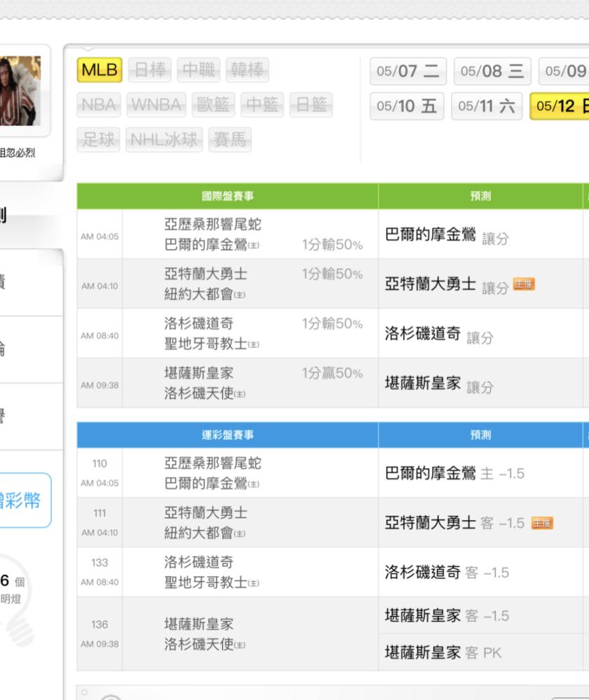589x700 pixels.
Task: Select the 05/11 六 date button
Action: 487,106
